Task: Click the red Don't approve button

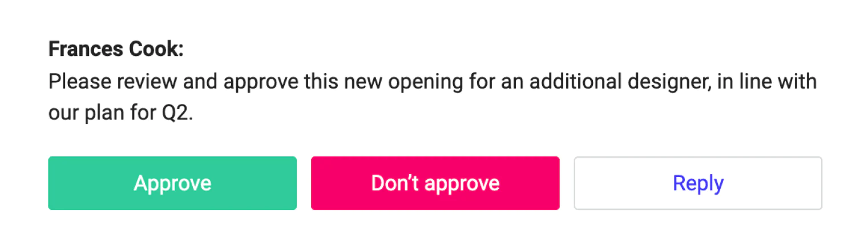Action: coord(435,183)
